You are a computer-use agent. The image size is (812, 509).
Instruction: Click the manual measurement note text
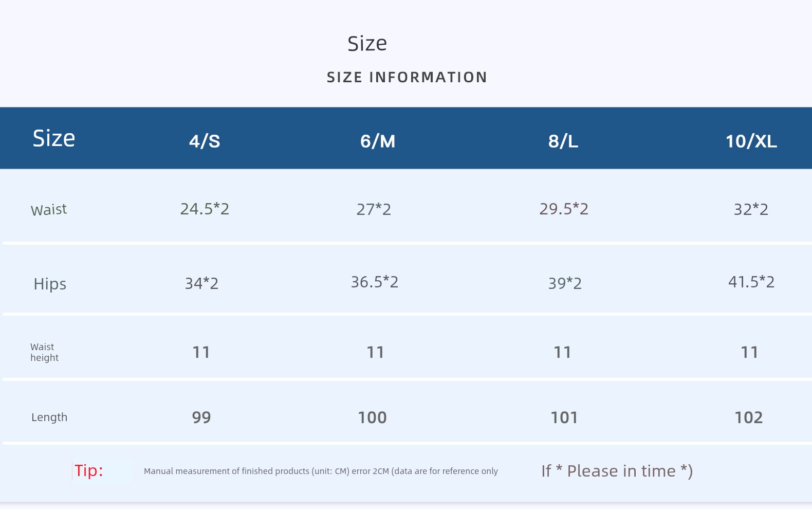(321, 471)
